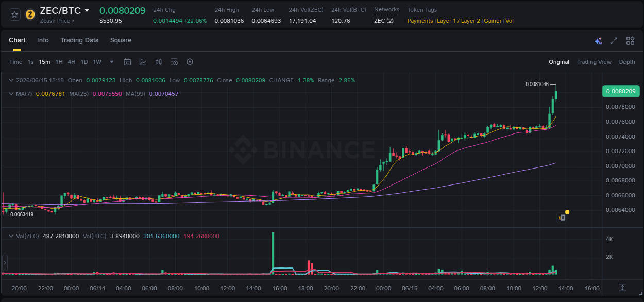The image size is (644, 302).
Task: Open the chart display settings list icon
Action: 174,62
